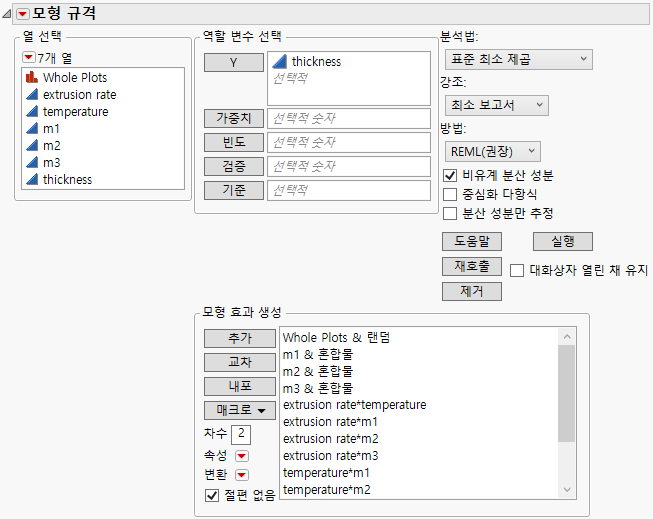Open the 변환 red triangle menu

[x=242, y=475]
